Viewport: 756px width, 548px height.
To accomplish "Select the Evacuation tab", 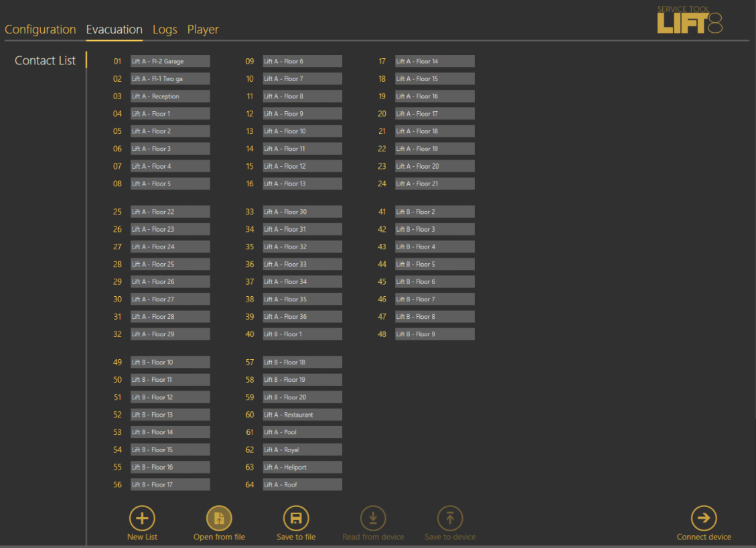I will [114, 29].
